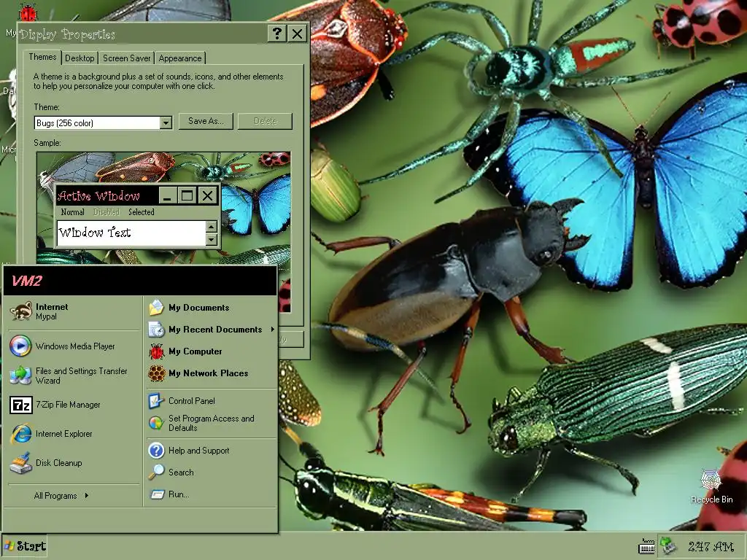Open Files and Settings Transfer Wizard icon
The height and width of the screenshot is (560, 747).
pos(20,376)
